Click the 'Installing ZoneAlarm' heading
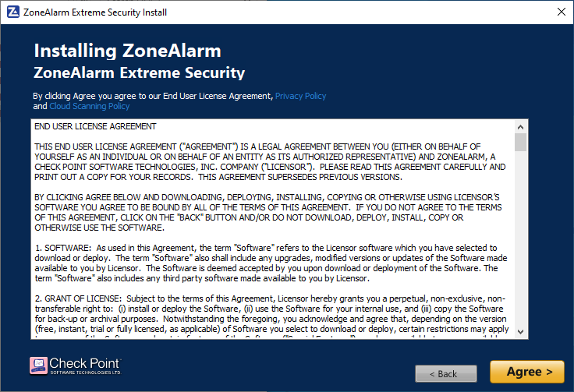The width and height of the screenshot is (574, 392). tap(127, 51)
